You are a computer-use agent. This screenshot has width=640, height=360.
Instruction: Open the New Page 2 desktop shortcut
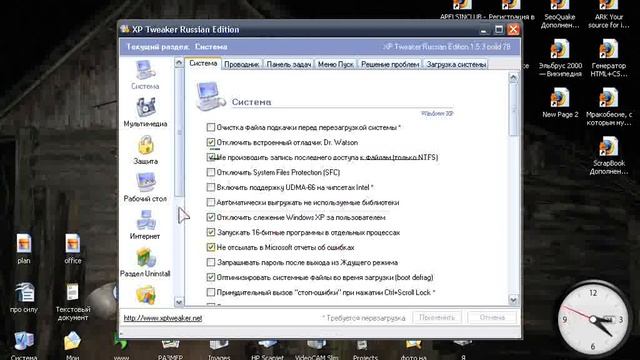(x=560, y=103)
